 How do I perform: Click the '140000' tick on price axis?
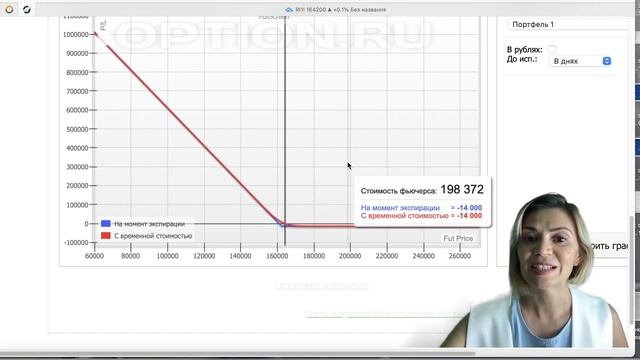point(240,256)
